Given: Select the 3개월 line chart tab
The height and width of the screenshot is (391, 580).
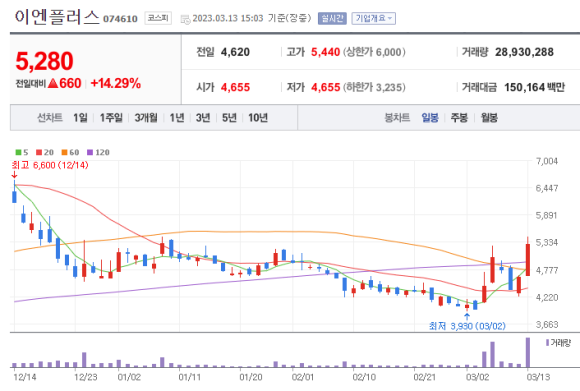Looking at the screenshot, I should point(146,118).
